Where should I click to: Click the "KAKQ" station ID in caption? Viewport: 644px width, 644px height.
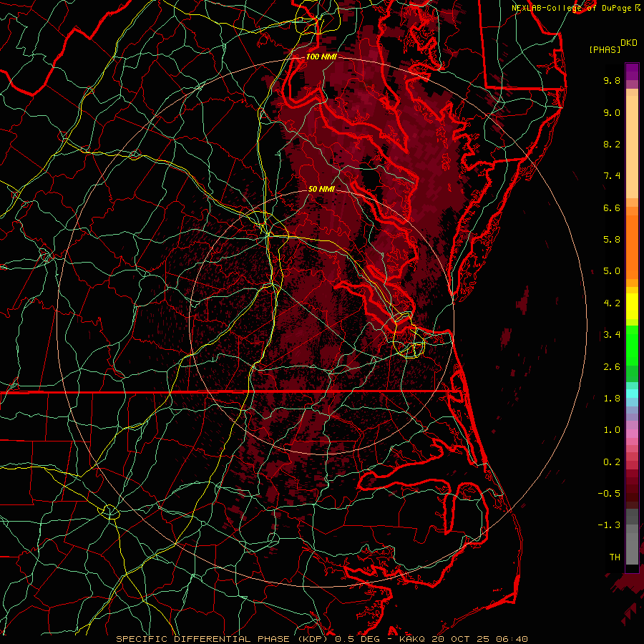pos(412,639)
